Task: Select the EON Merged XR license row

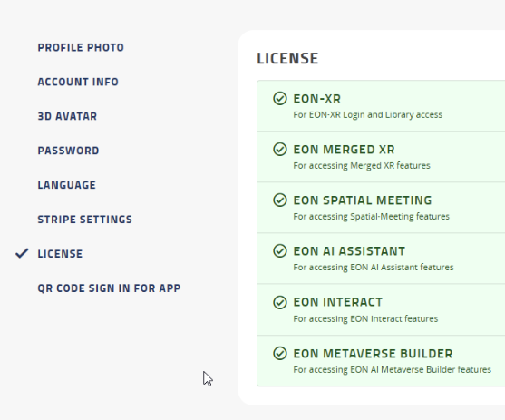Action: [381, 157]
